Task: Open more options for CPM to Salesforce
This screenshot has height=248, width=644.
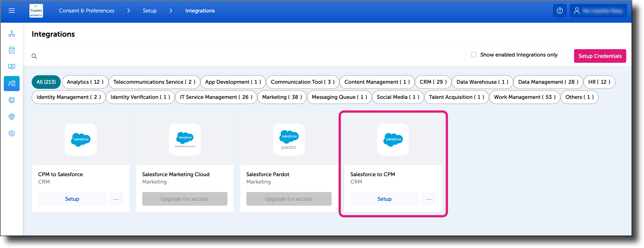Action: [x=116, y=199]
